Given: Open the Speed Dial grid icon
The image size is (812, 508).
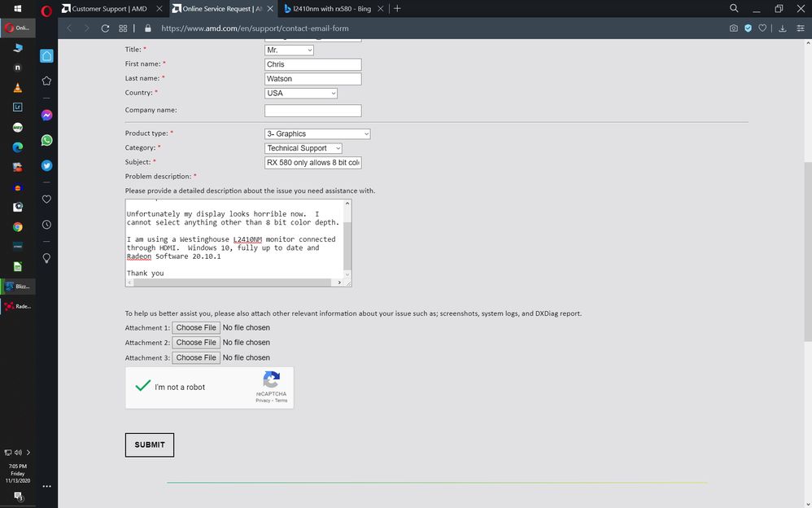Looking at the screenshot, I should (123, 28).
